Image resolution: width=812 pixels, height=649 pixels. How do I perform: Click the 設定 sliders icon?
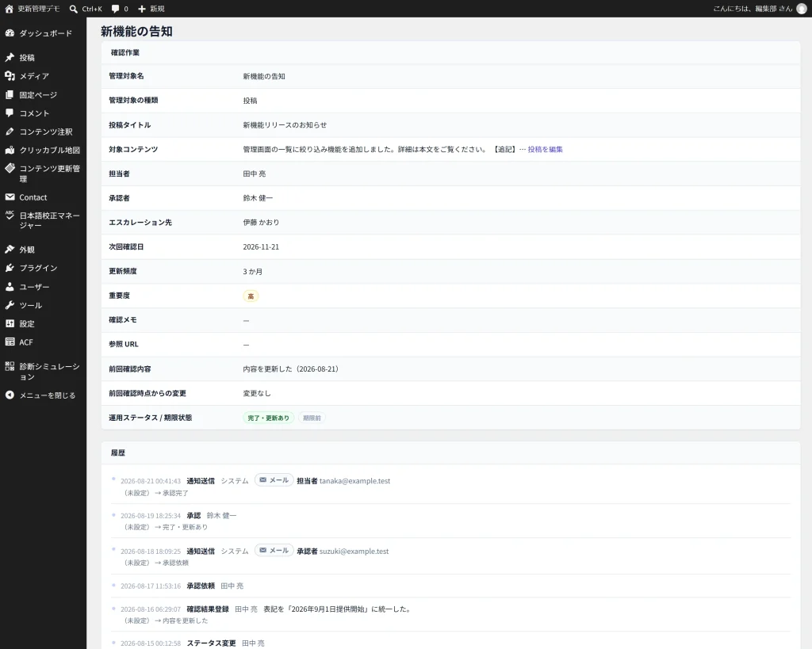pos(10,323)
